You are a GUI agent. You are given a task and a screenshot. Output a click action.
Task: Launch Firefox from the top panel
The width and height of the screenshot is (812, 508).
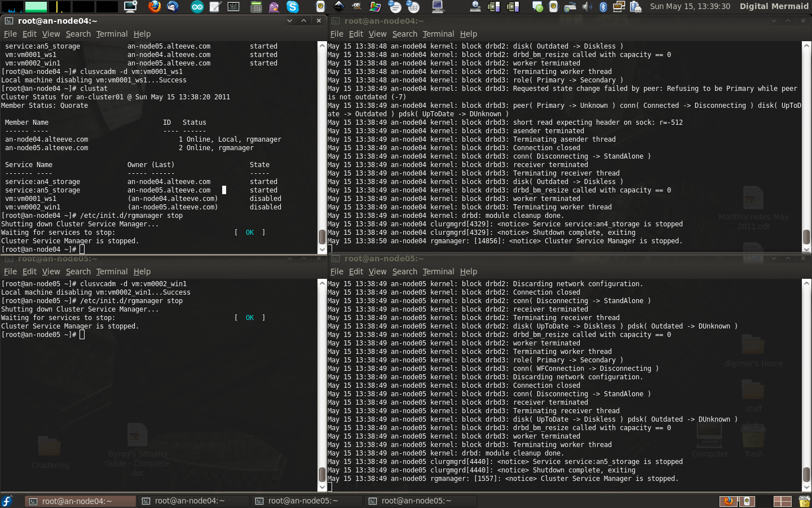[154, 6]
